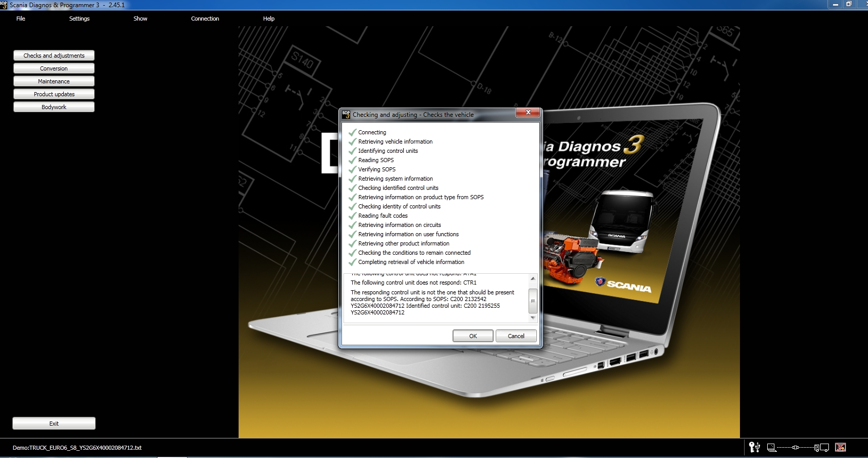868x458 pixels.
Task: Click the Connecting step checkmark
Action: click(352, 132)
